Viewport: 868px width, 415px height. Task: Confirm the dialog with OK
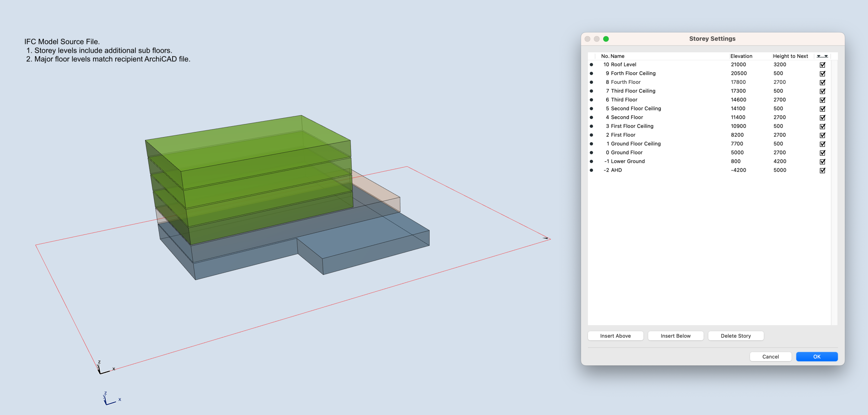(816, 357)
